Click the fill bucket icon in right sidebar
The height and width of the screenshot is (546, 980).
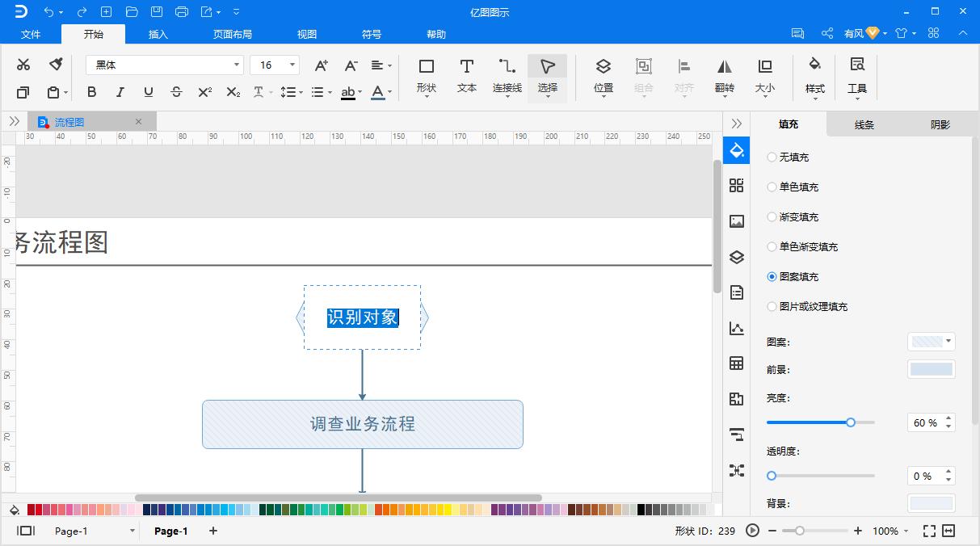tap(736, 149)
